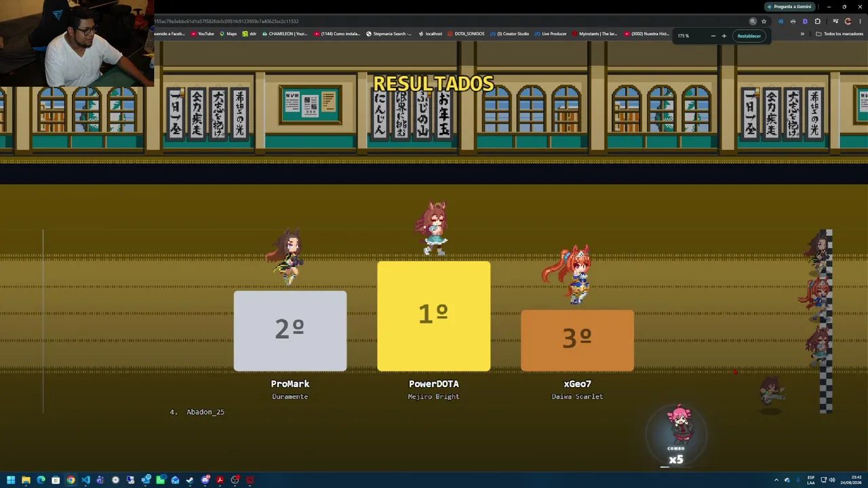Screen dimensions: 868x488
Task: Click the orange 3º podium block
Action: [x=578, y=340]
